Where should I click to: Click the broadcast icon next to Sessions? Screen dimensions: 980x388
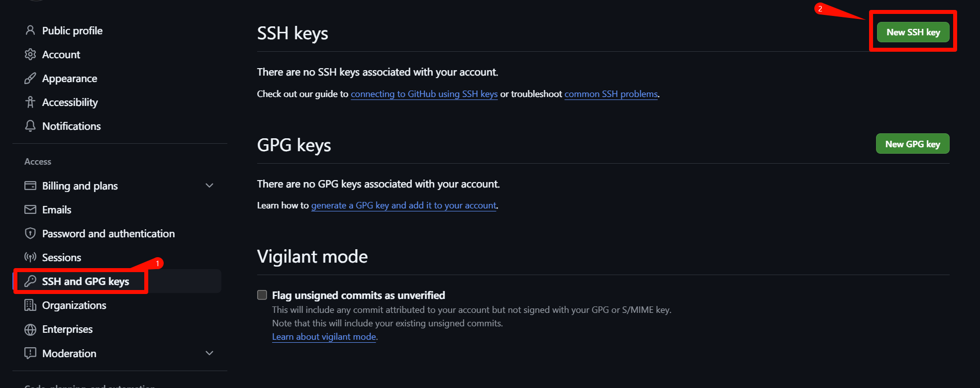[30, 257]
